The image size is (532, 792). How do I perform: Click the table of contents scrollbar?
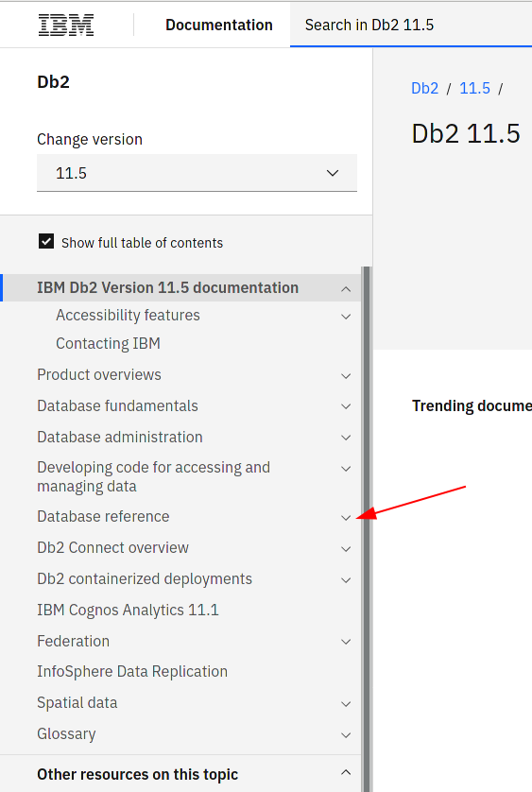(367, 529)
